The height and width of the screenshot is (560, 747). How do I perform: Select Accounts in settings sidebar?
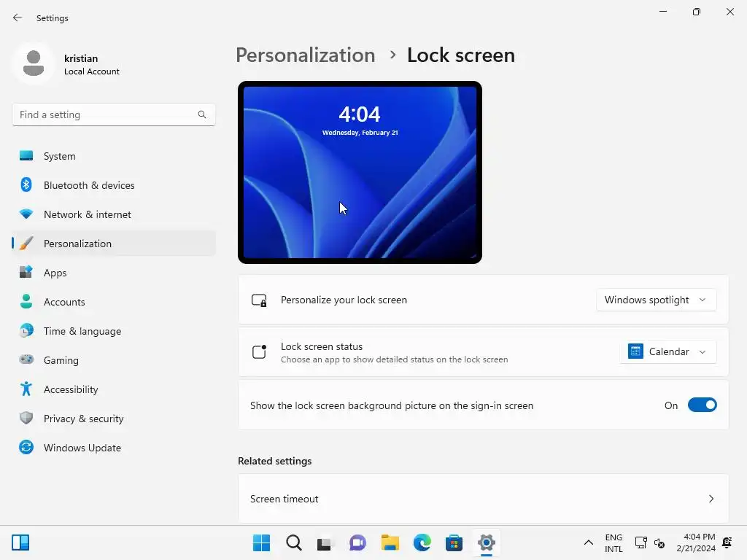point(114,301)
